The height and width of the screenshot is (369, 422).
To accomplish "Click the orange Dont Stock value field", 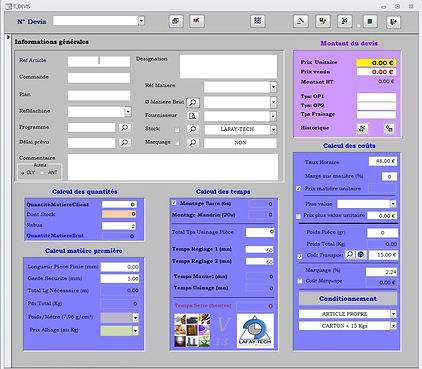I will [119, 214].
